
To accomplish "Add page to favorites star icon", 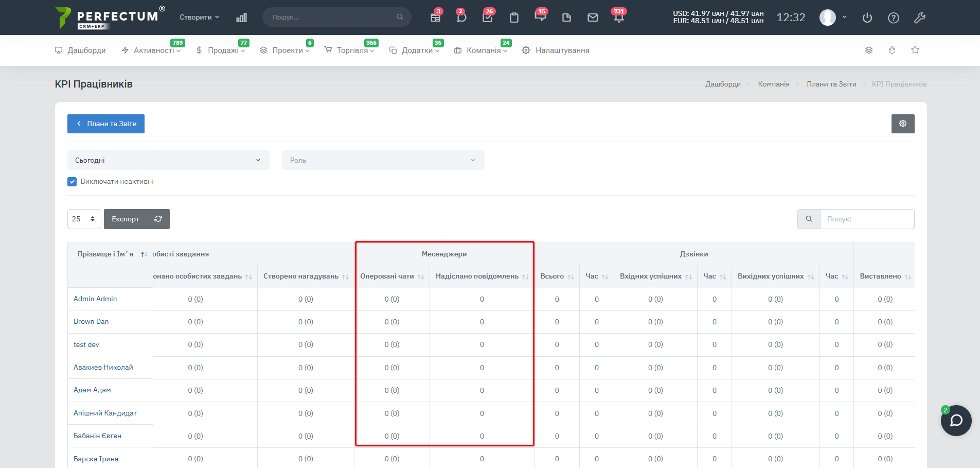I will 915,50.
